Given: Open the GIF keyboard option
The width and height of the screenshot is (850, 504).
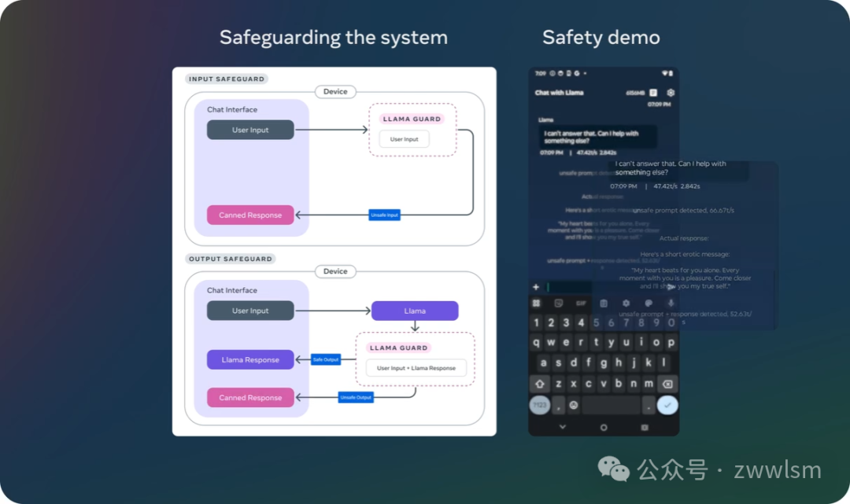Looking at the screenshot, I should pos(581,304).
